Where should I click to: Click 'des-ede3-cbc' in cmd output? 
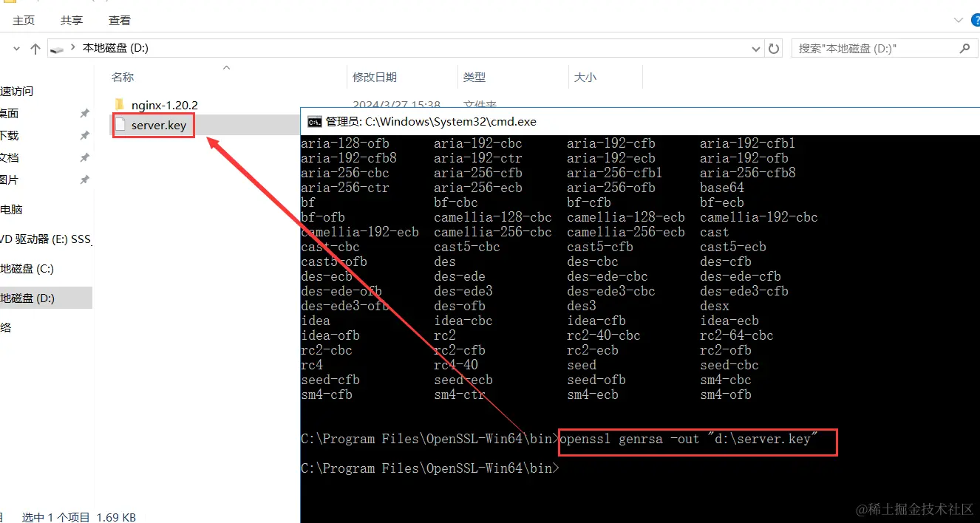pos(611,291)
